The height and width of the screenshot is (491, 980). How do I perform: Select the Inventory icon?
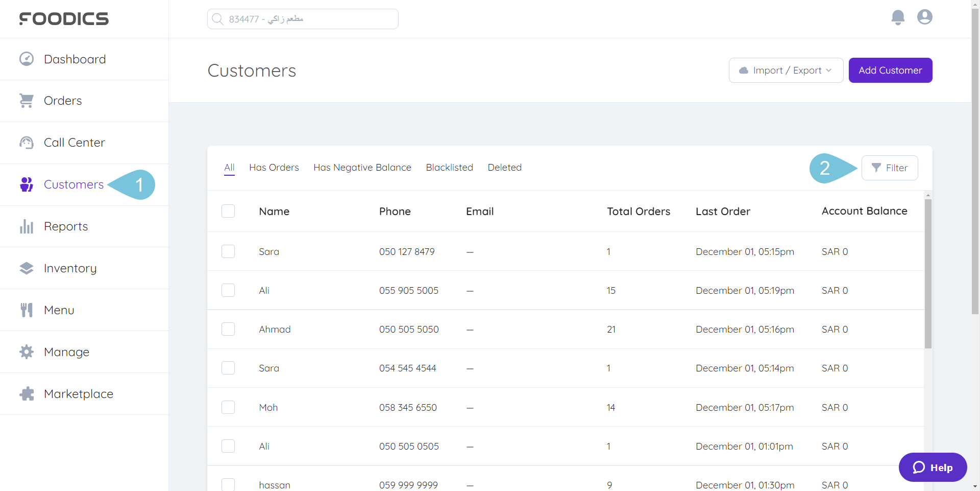(x=26, y=268)
